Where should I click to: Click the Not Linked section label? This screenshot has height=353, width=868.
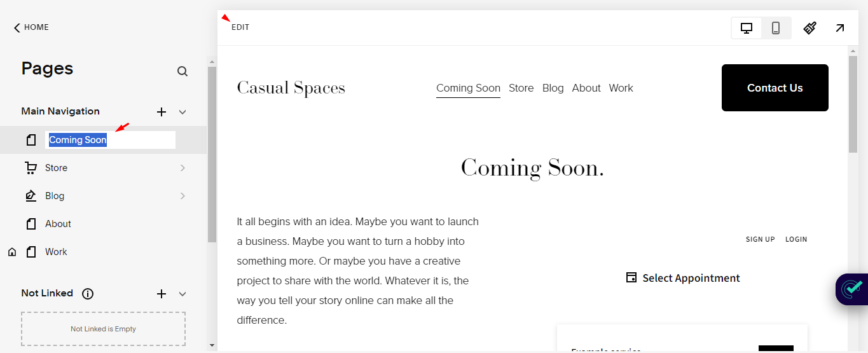(x=47, y=293)
